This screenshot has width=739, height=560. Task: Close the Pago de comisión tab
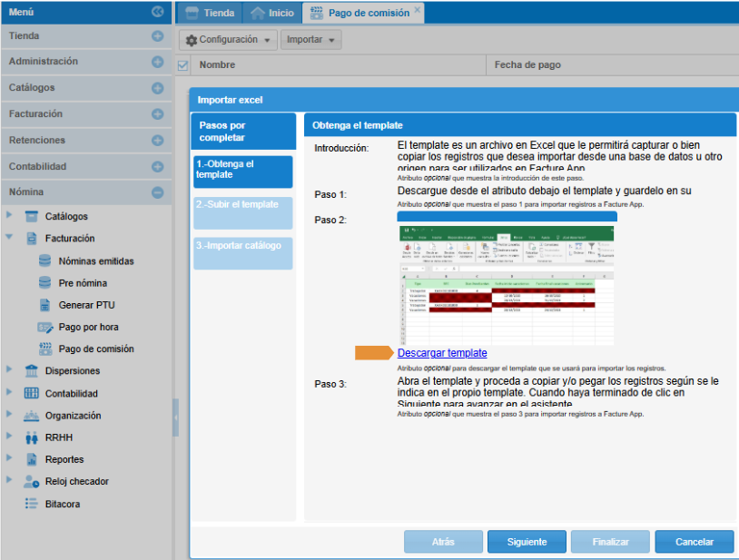click(418, 10)
